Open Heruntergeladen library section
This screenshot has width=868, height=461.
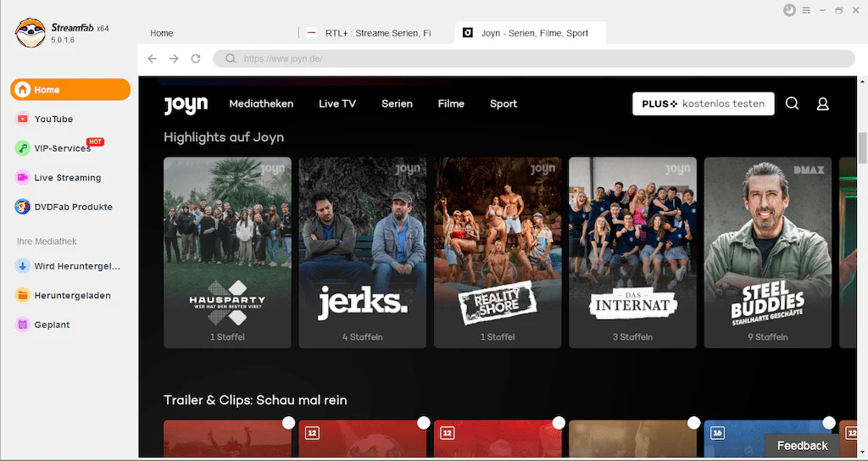click(72, 296)
